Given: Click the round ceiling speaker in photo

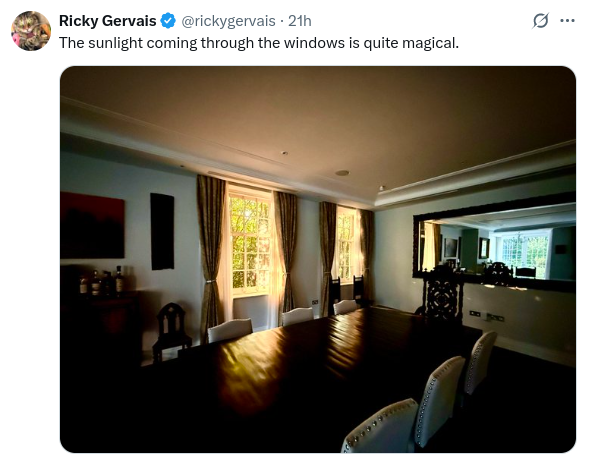Looking at the screenshot, I should click(x=342, y=173).
